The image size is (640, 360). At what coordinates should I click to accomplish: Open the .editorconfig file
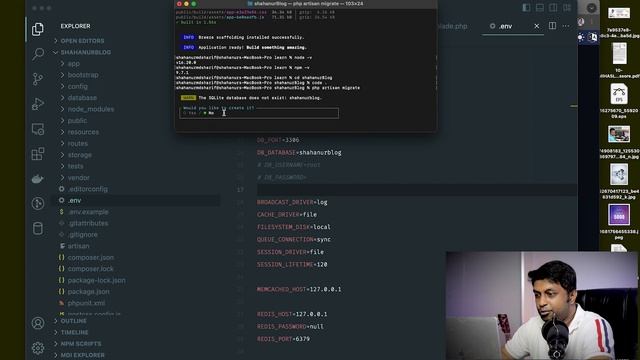coord(87,189)
